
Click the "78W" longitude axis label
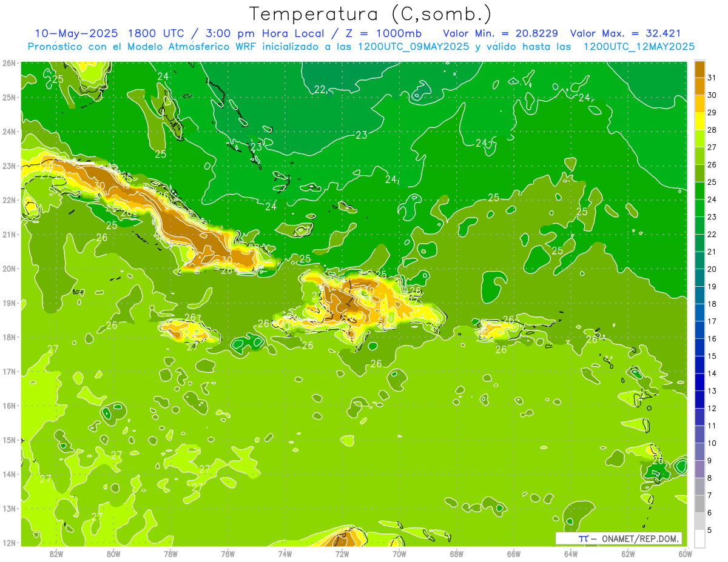tap(170, 554)
